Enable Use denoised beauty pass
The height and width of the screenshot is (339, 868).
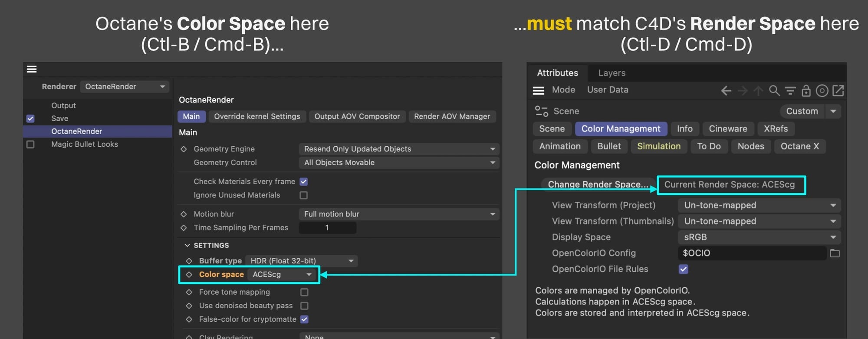(304, 306)
